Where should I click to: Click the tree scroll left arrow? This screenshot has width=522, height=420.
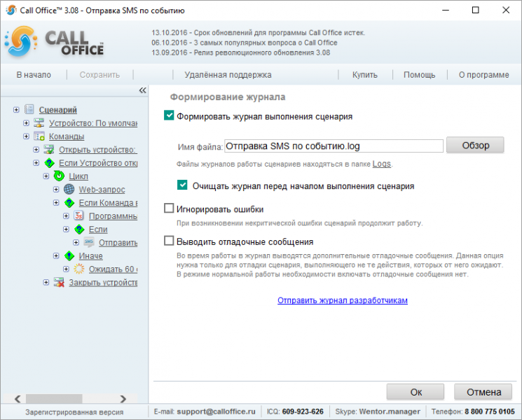point(18,399)
